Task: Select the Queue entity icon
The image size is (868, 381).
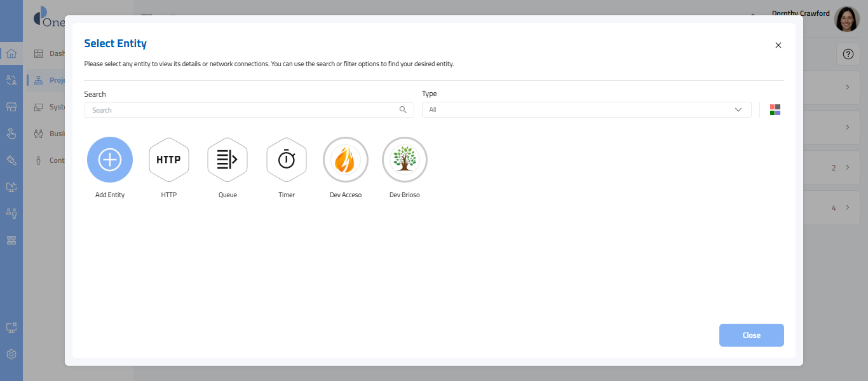Action: [227, 160]
